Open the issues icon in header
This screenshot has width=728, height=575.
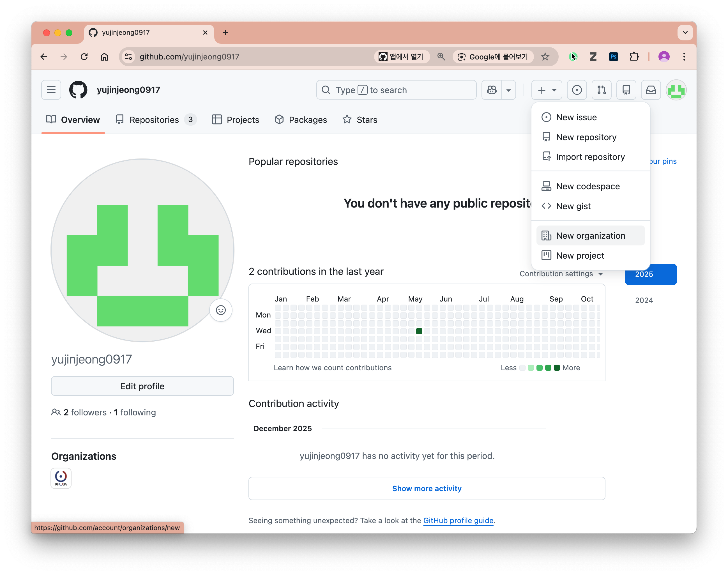tap(577, 90)
